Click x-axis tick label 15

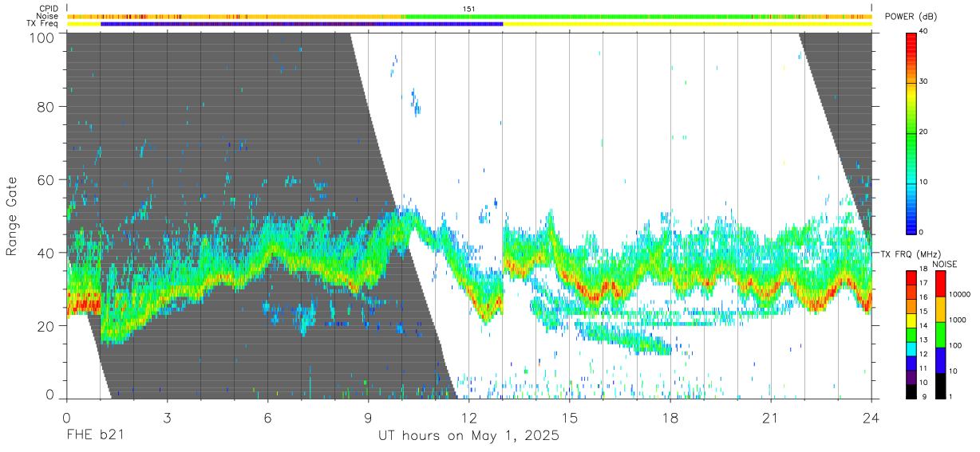point(569,417)
